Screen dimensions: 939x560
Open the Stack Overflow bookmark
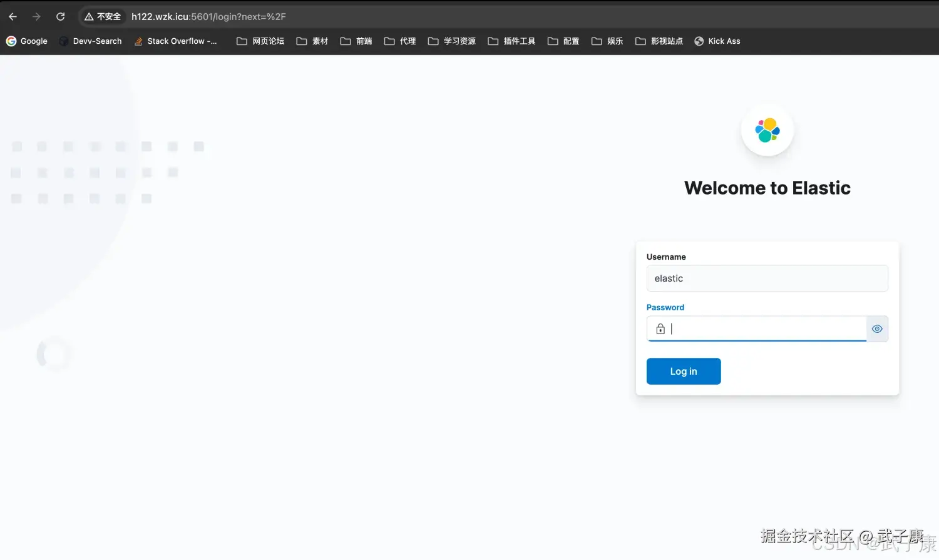[175, 41]
